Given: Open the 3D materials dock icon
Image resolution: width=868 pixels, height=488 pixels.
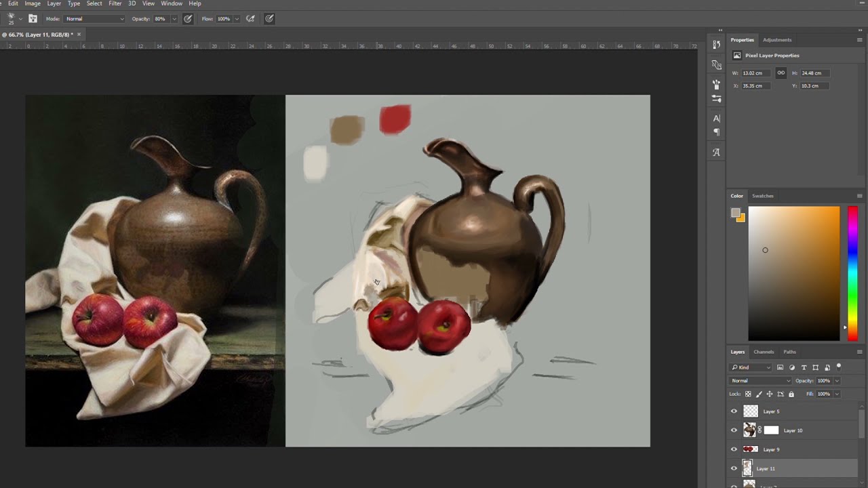Looking at the screenshot, I should pos(716,64).
